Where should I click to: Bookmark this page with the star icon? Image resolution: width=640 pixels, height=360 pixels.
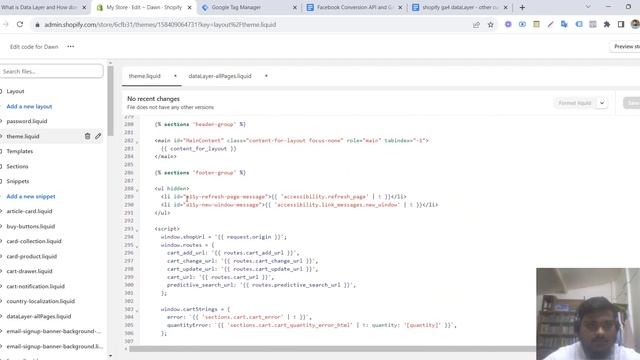click(x=490, y=24)
